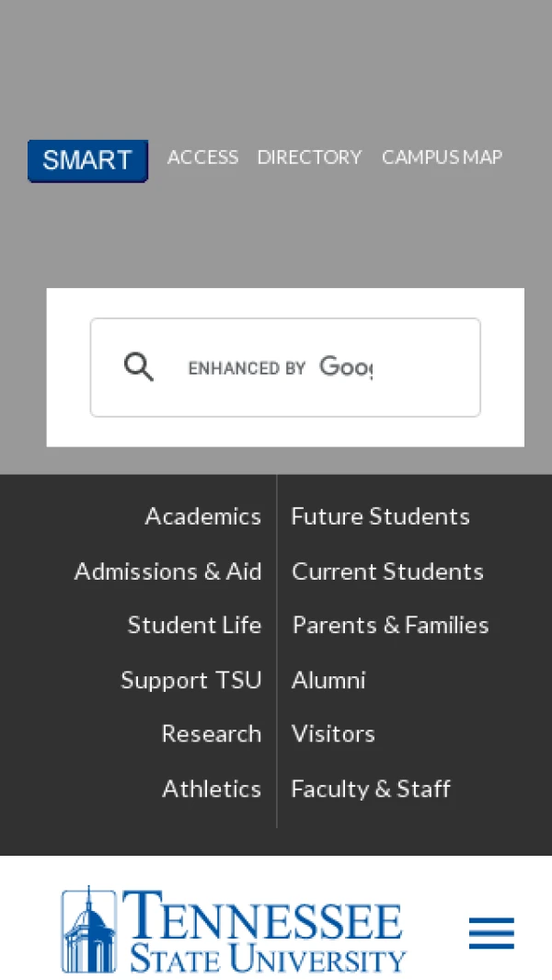Image resolution: width=552 pixels, height=980 pixels.
Task: Click the Alumni link
Action: coord(328,680)
